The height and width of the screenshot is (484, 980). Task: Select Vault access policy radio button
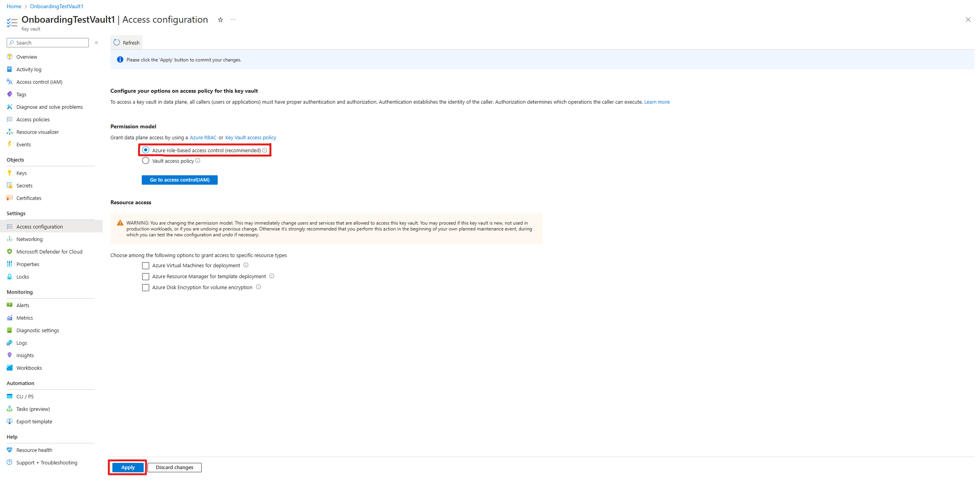(x=146, y=160)
